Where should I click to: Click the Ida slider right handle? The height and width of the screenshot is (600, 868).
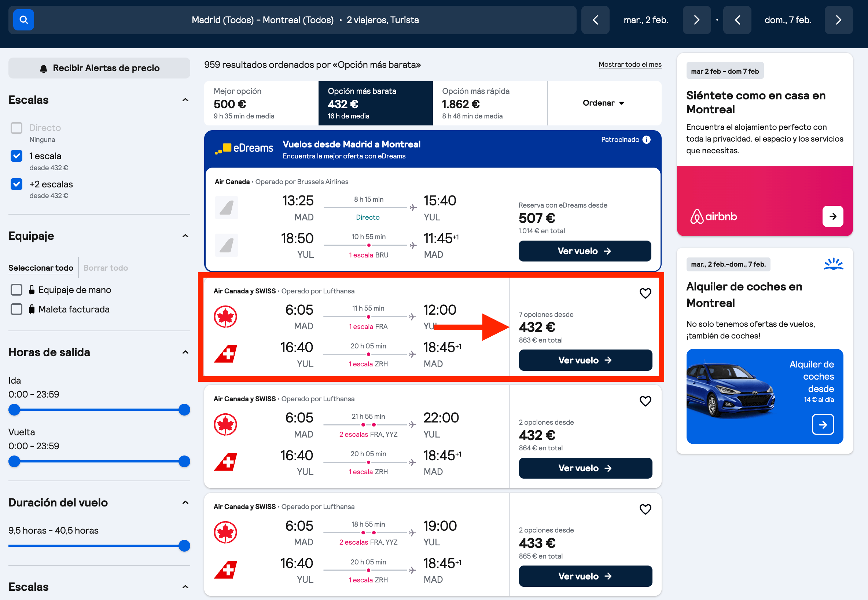(184, 410)
